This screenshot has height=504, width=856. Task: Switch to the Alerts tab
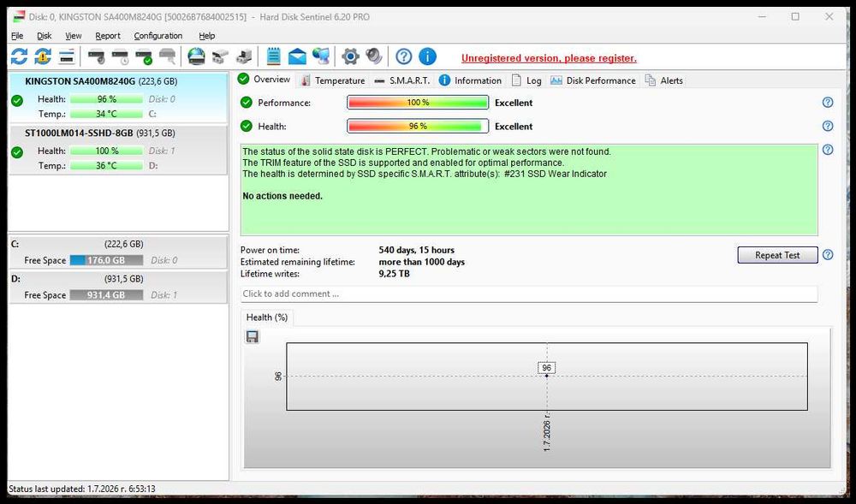coord(664,80)
